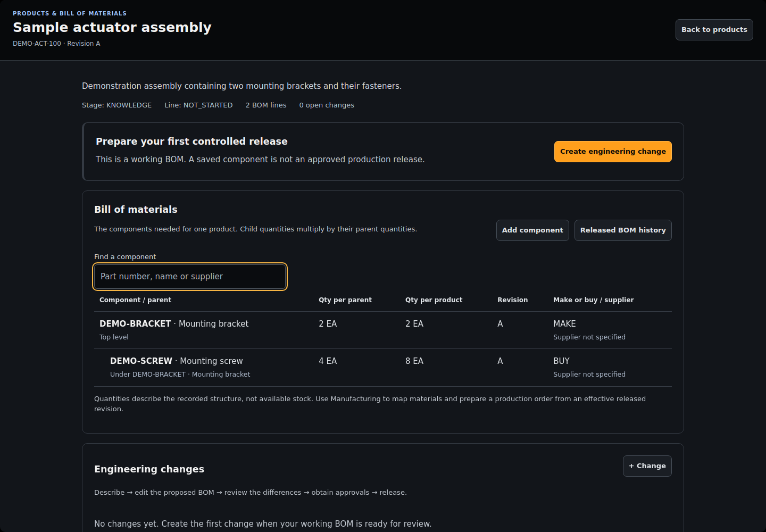The image size is (766, 532).
Task: Click revision A in DEMO-SCREW row
Action: (500, 361)
